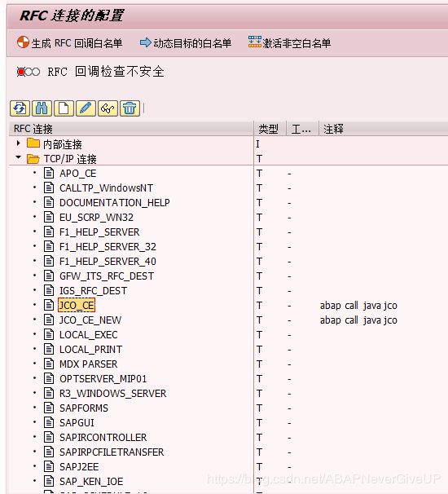Expand the 内部连接 folder node
The height and width of the screenshot is (494, 448).
pyautogui.click(x=18, y=143)
